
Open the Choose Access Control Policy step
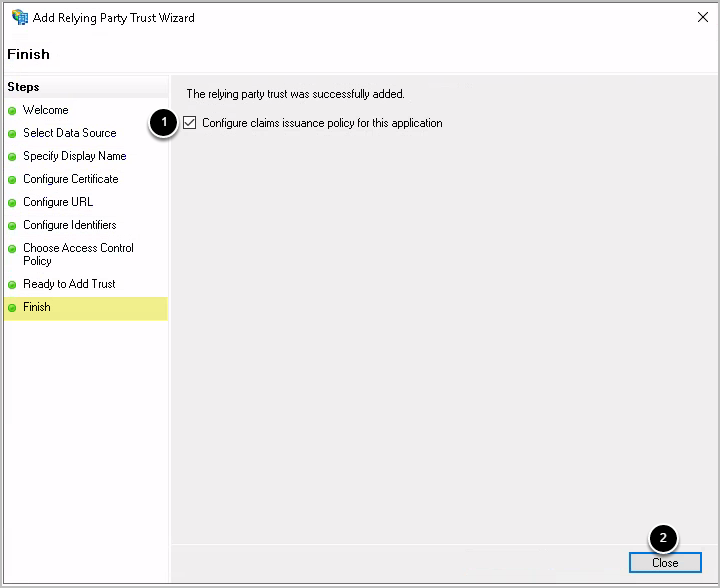(78, 254)
